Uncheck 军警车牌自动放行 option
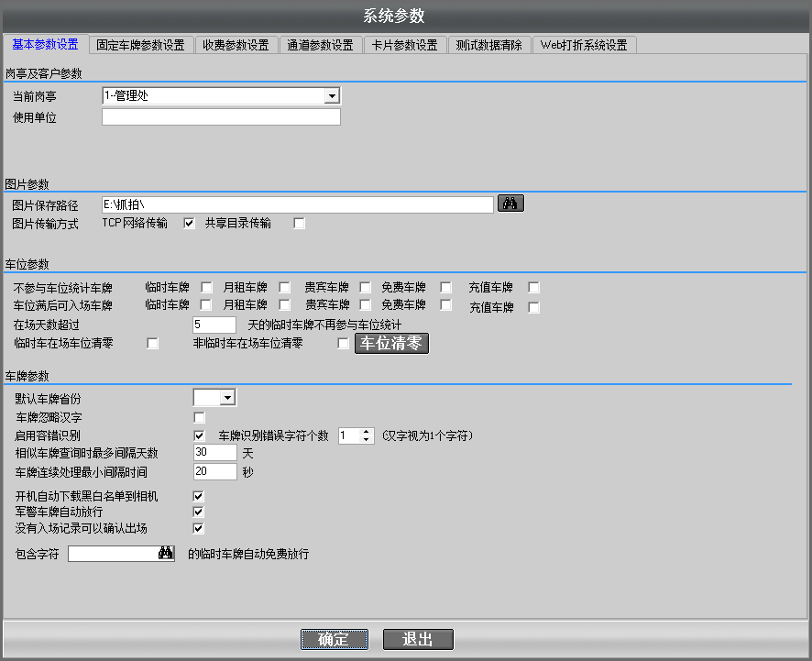Image resolution: width=812 pixels, height=661 pixels. 199,512
